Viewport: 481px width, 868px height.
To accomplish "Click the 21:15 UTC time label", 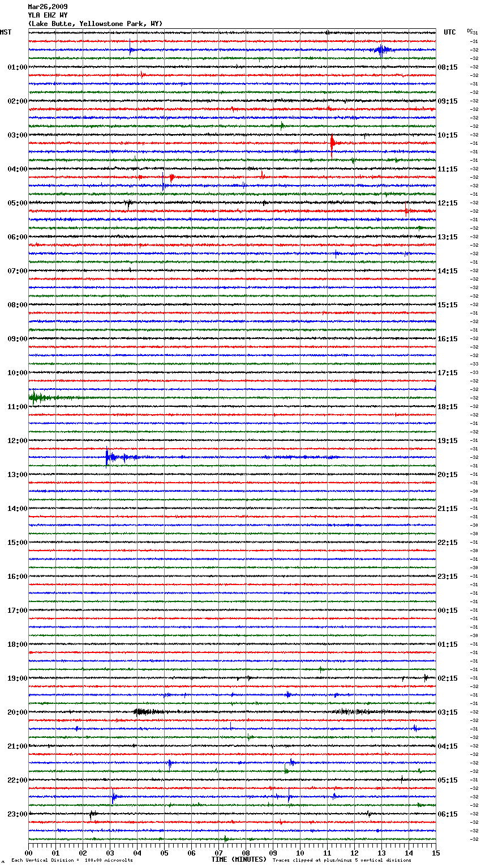I will [448, 509].
